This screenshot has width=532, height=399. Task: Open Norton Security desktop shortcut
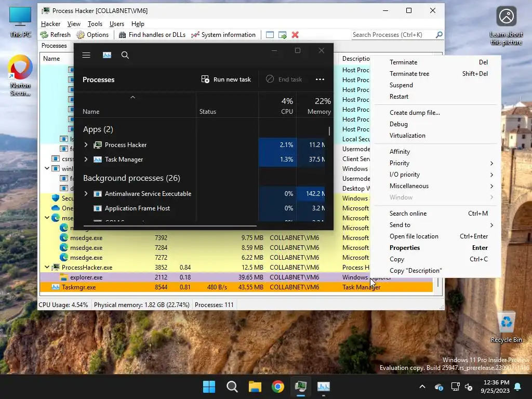point(20,75)
